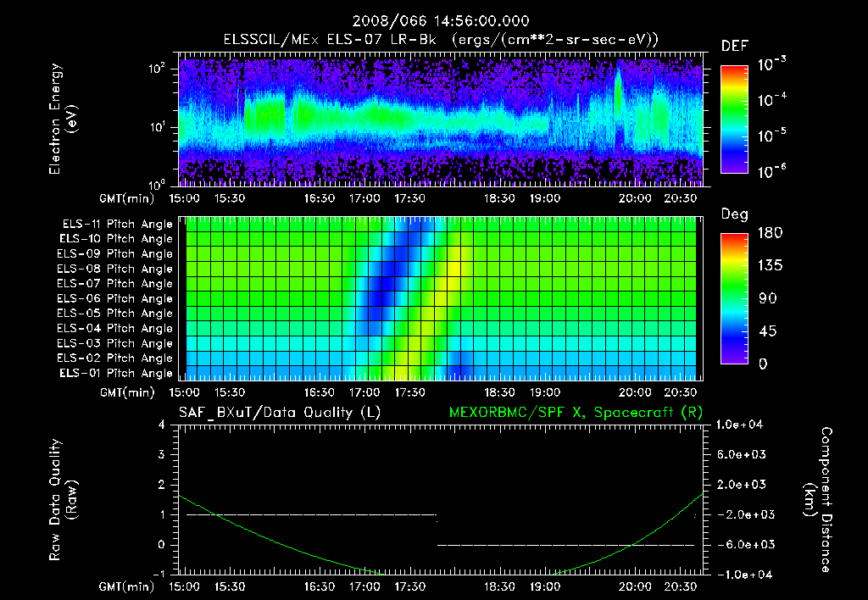This screenshot has width=868, height=600.
Task: Select the ELS-04 Pitch Angle row label
Action: pos(115,328)
